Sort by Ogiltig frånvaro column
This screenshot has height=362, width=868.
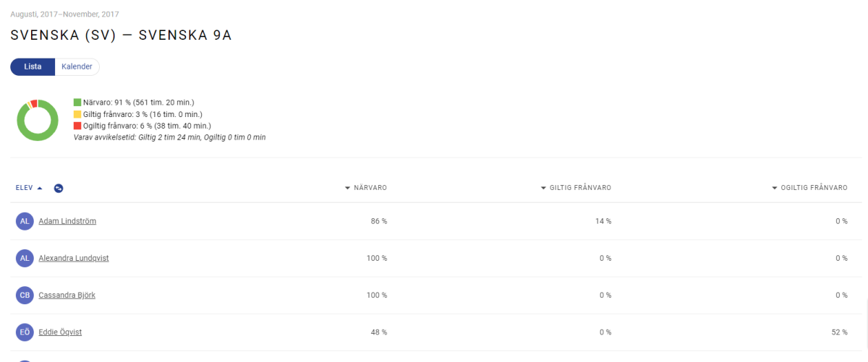point(809,188)
